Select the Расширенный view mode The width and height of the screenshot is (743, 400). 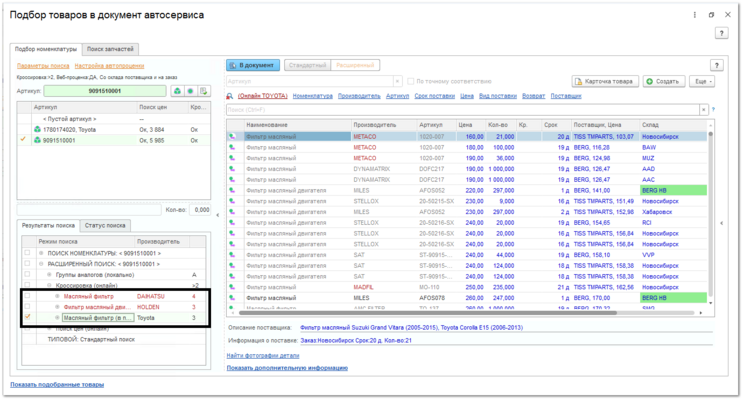pos(355,65)
